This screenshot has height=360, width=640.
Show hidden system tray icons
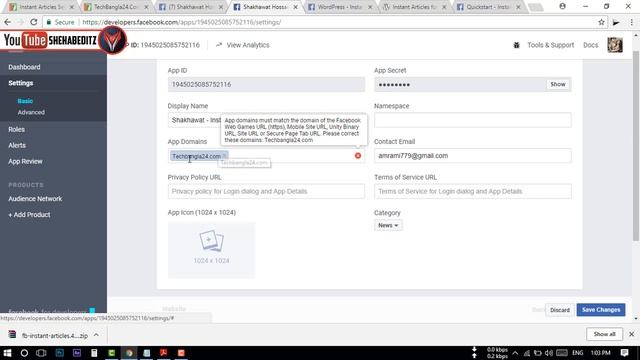[515, 353]
